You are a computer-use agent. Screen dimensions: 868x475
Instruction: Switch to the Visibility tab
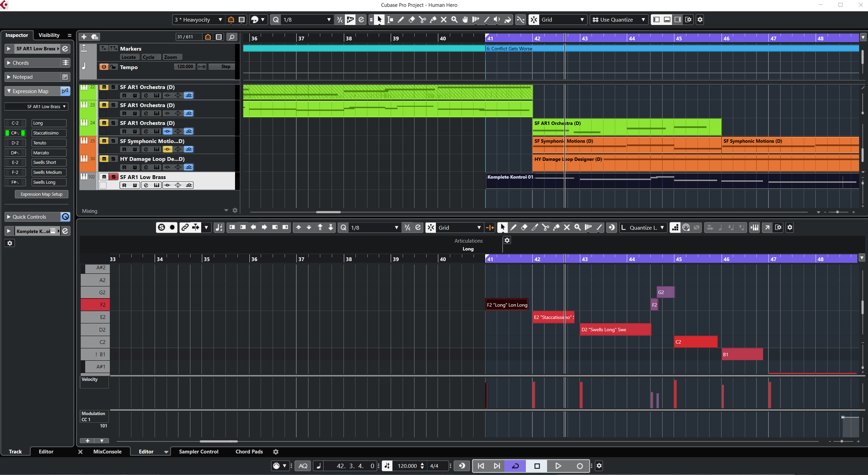[x=49, y=35]
